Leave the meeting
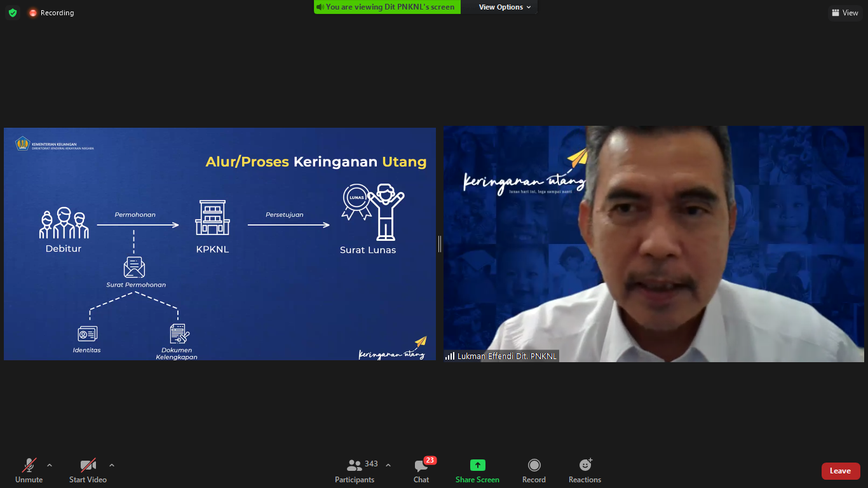 (x=840, y=471)
